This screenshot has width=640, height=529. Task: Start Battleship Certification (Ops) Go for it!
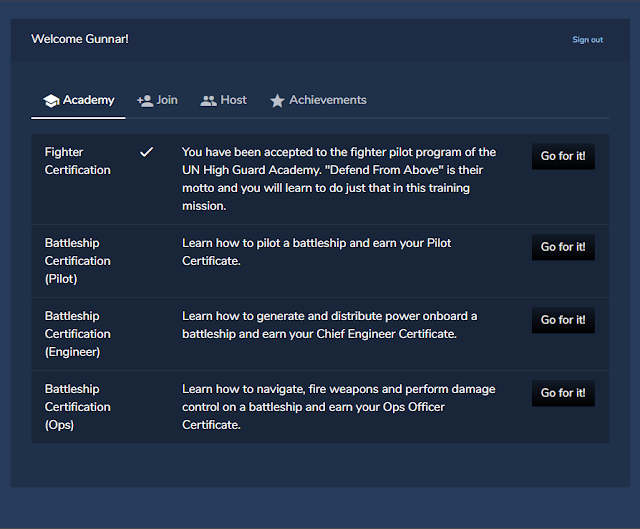click(563, 393)
